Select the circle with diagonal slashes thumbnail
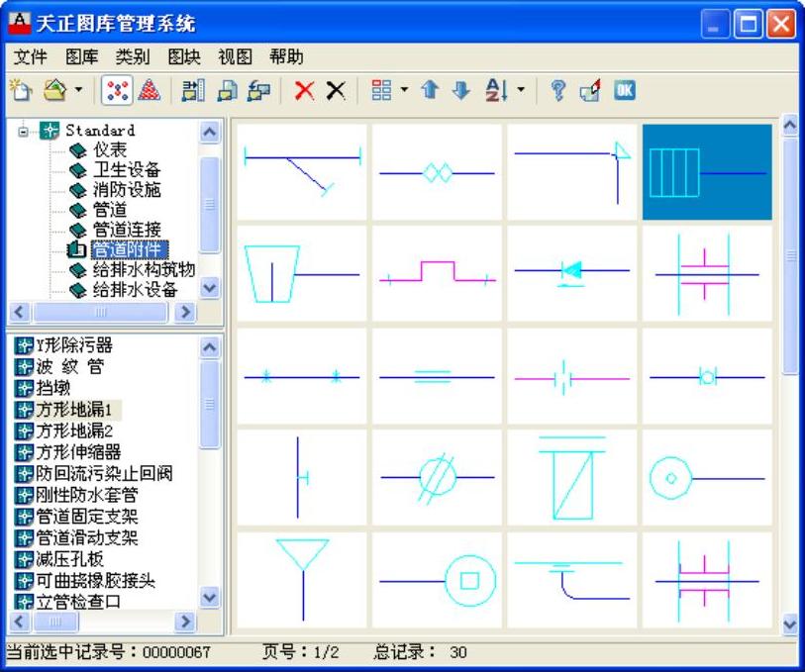Viewport: 805px width, 672px height. click(437, 478)
